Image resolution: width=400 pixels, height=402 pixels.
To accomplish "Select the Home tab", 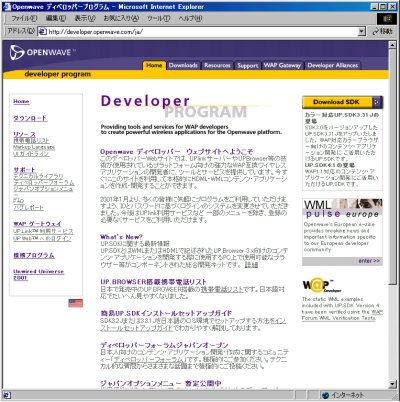I will tap(154, 65).
